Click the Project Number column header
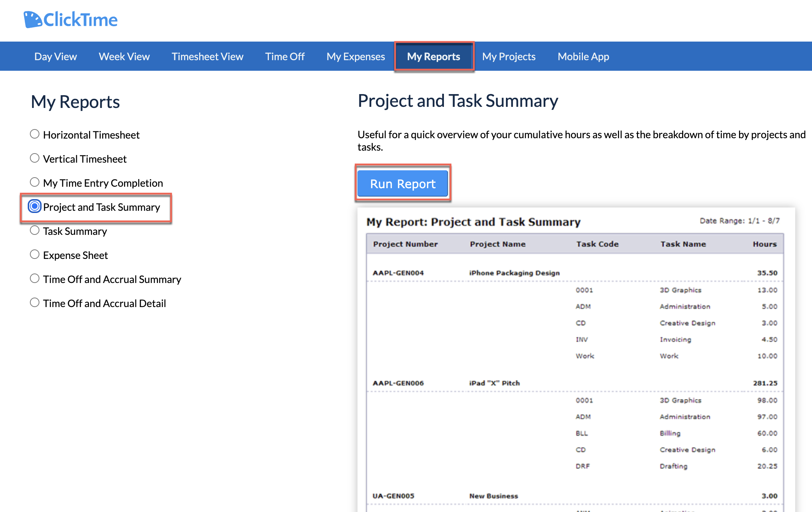The image size is (812, 512). pos(405,244)
